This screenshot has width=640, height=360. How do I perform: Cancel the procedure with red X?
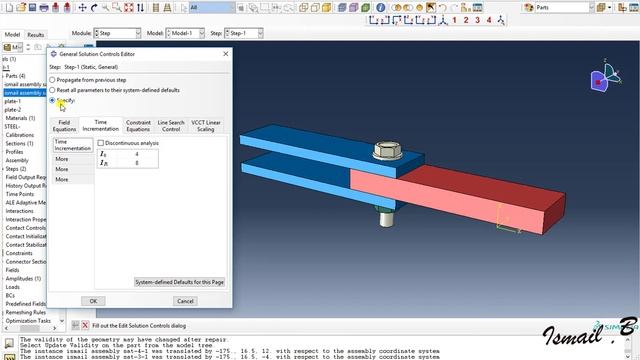tap(85, 325)
